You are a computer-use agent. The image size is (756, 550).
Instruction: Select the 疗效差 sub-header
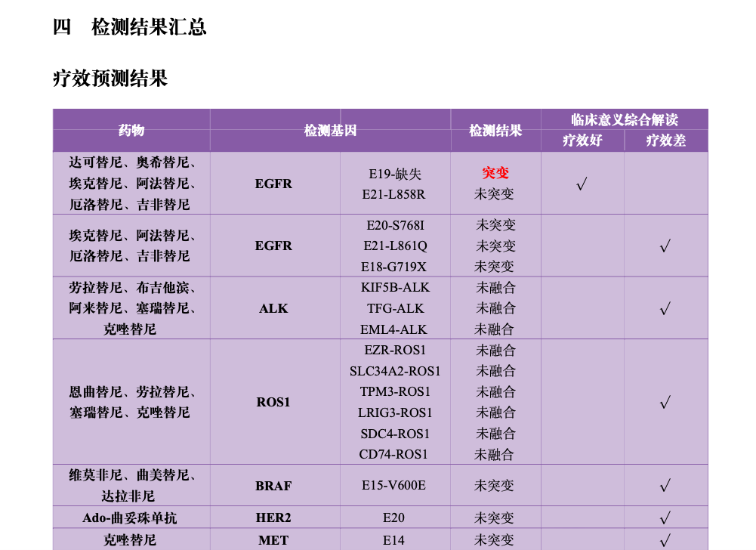[665, 141]
